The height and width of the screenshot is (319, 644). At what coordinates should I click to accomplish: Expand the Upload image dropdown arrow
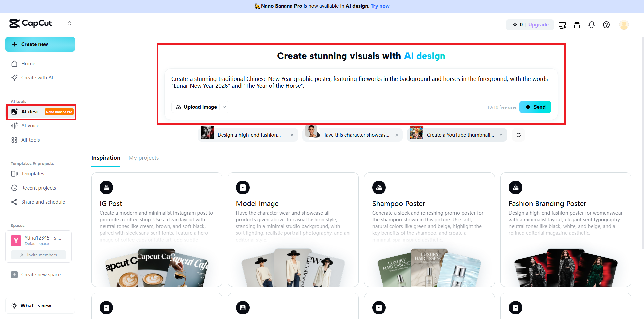pyautogui.click(x=224, y=107)
